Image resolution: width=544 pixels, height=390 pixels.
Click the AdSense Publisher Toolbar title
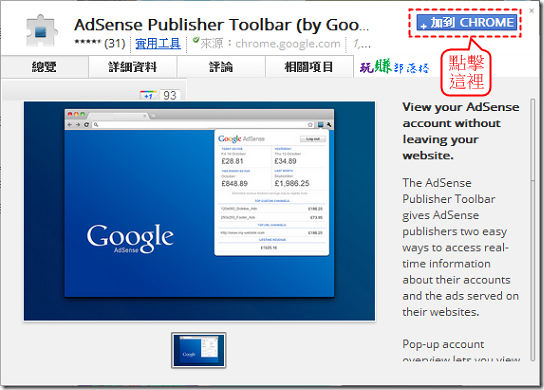coord(221,25)
